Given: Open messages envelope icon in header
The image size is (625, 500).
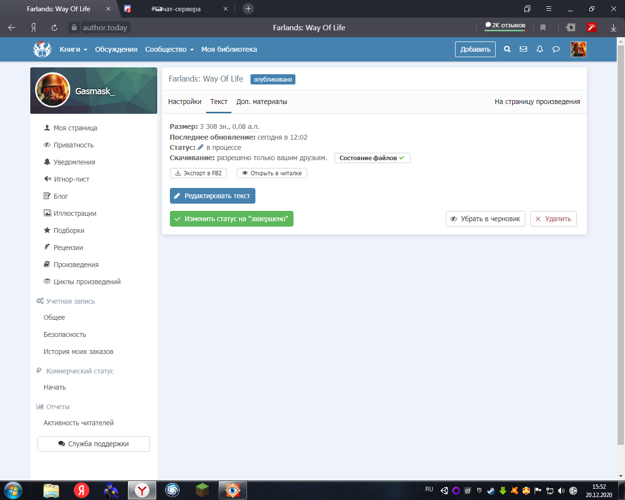Looking at the screenshot, I should 523,49.
